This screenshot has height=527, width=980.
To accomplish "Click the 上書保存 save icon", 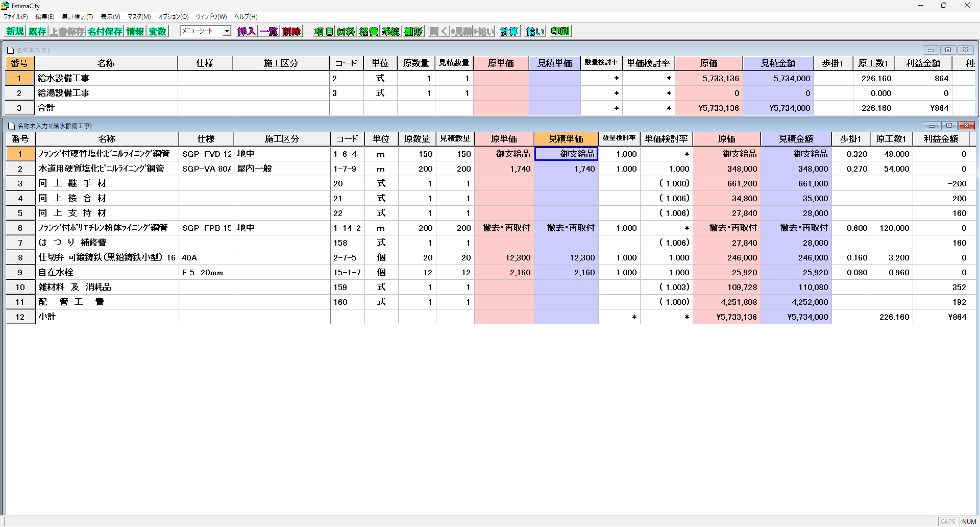I will [67, 31].
